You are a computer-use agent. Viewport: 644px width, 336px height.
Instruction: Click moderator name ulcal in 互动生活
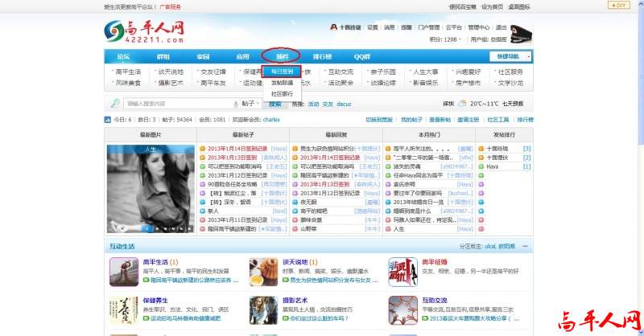point(490,247)
